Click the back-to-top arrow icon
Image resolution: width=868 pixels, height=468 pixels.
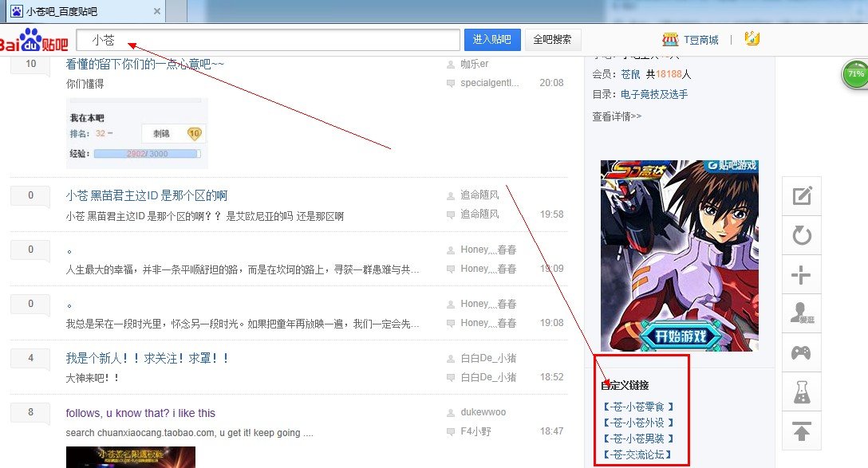tap(801, 432)
